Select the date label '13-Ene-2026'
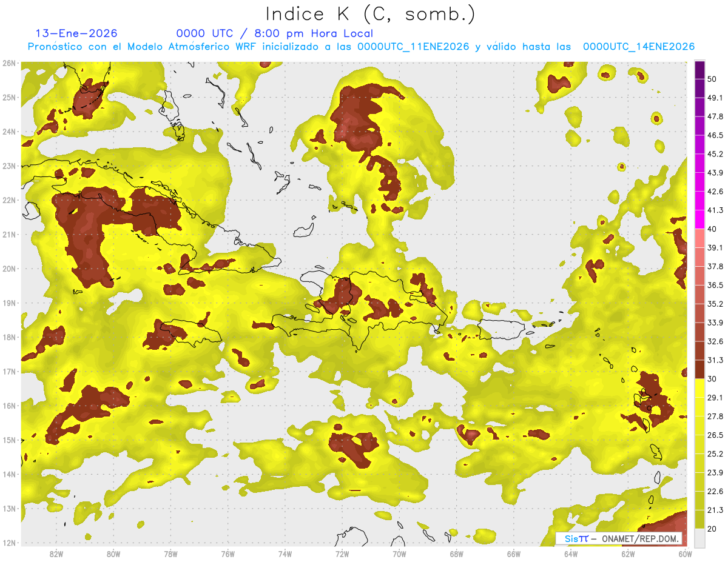This screenshot has height=562, width=728. click(76, 33)
